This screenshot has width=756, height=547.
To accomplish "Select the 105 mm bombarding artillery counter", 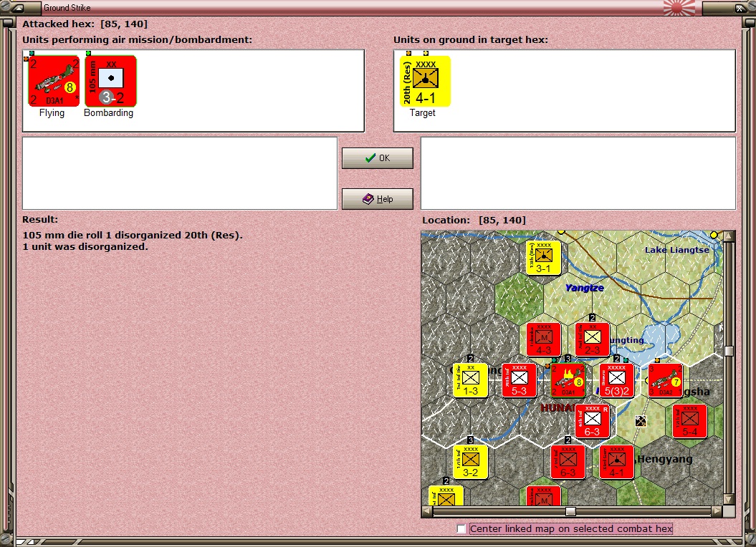I will point(111,81).
